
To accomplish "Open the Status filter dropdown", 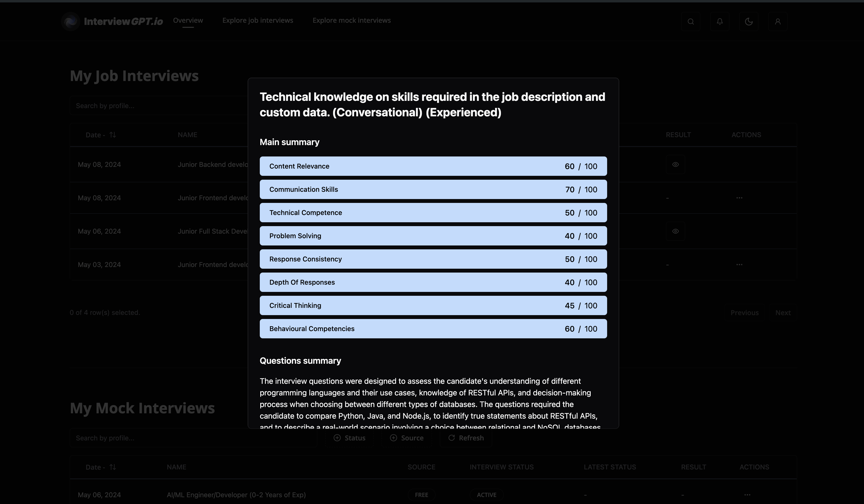I will click(349, 438).
